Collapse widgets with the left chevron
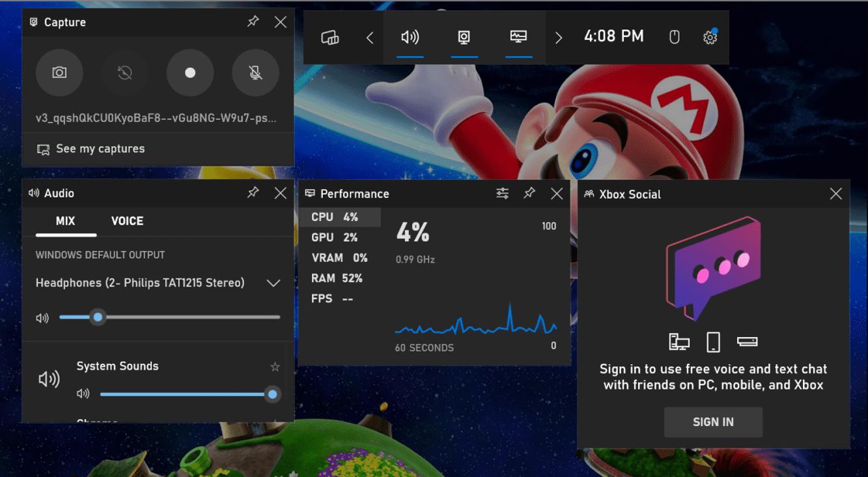Image resolution: width=868 pixels, height=477 pixels. [369, 37]
